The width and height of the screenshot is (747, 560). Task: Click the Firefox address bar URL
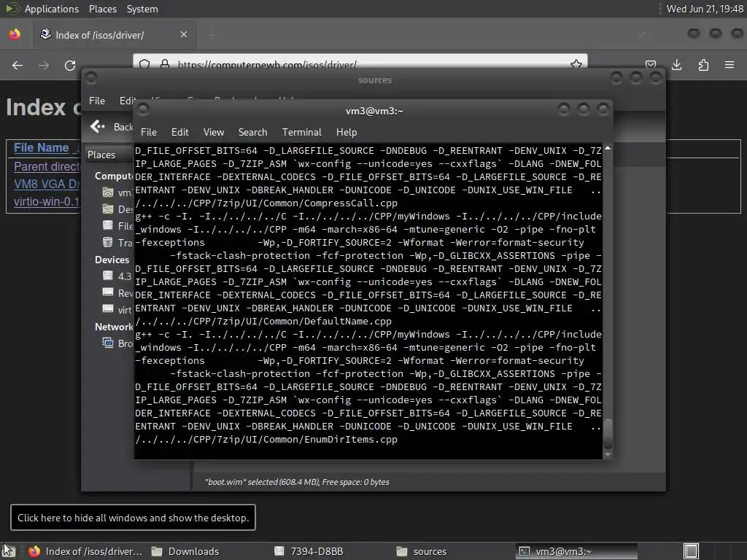point(267,64)
